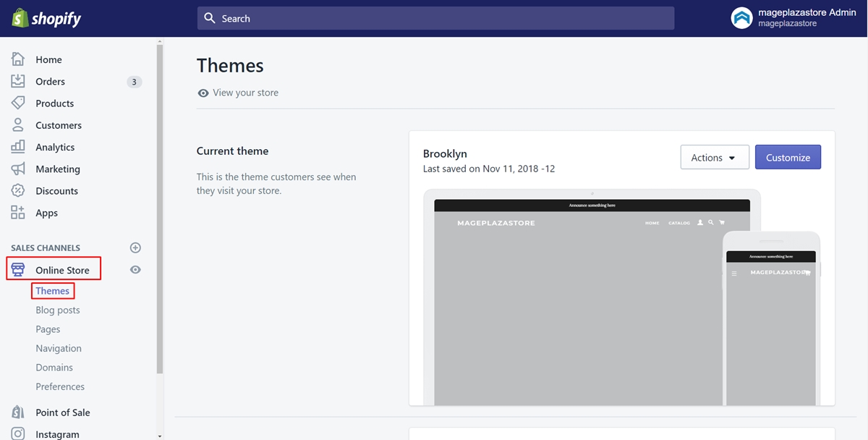Open Point of Sale channel
The width and height of the screenshot is (868, 440).
[63, 412]
